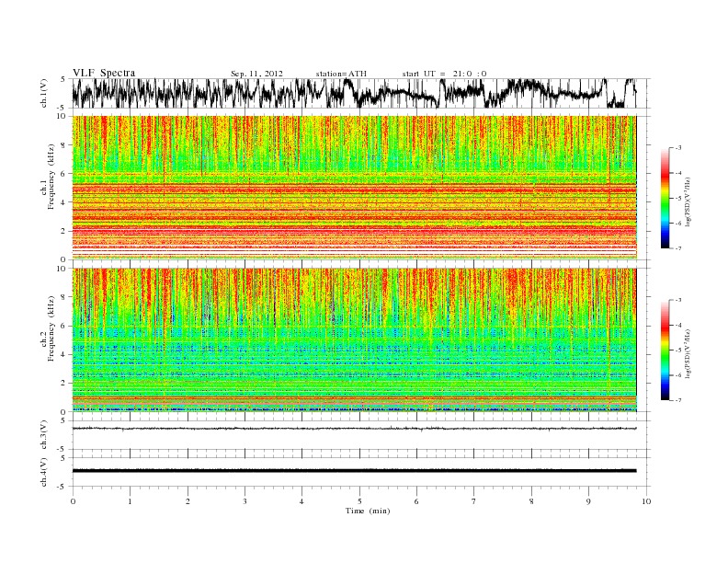Image resolution: width=728 pixels, height=563 pixels.
Task: Click inside the ch.1 spectrogram panel
Action: pos(354,188)
